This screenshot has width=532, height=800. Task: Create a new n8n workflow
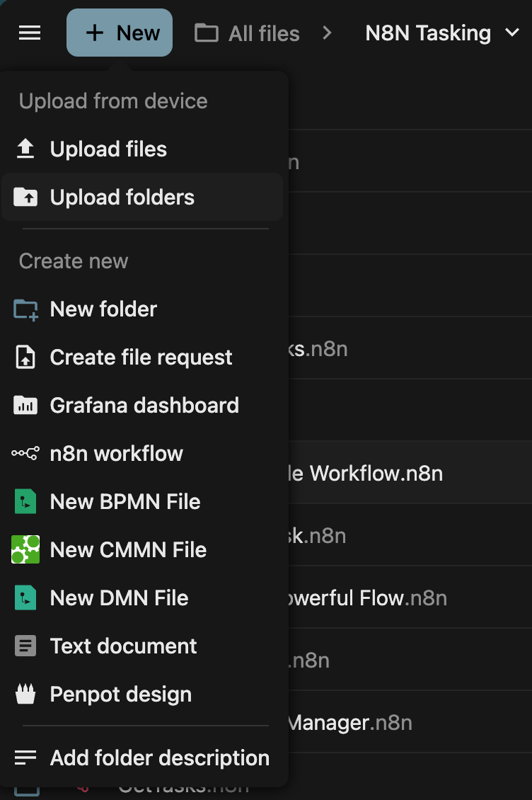click(x=142, y=454)
